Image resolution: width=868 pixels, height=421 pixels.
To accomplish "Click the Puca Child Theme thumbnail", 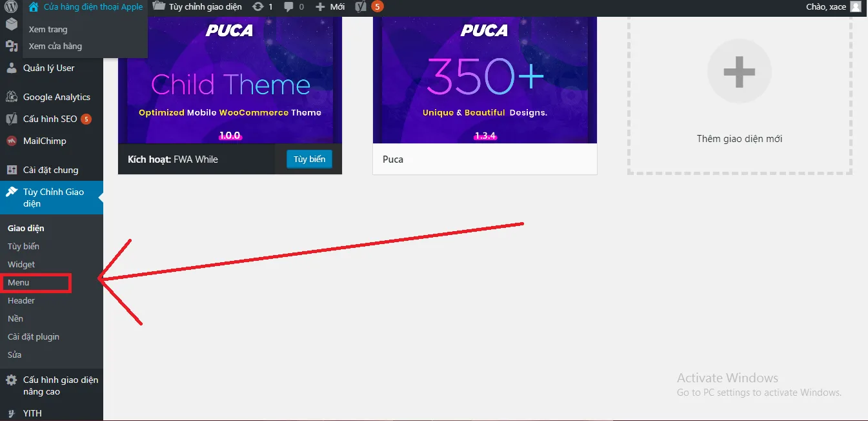I will tap(230, 79).
